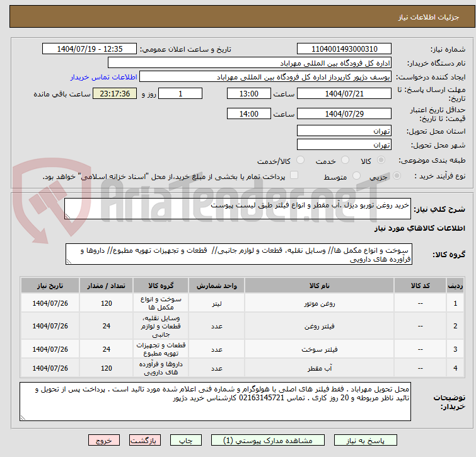Click the date 1404/07/26 in روغن موتور row
This screenshot has width=476, height=457.
click(x=50, y=303)
